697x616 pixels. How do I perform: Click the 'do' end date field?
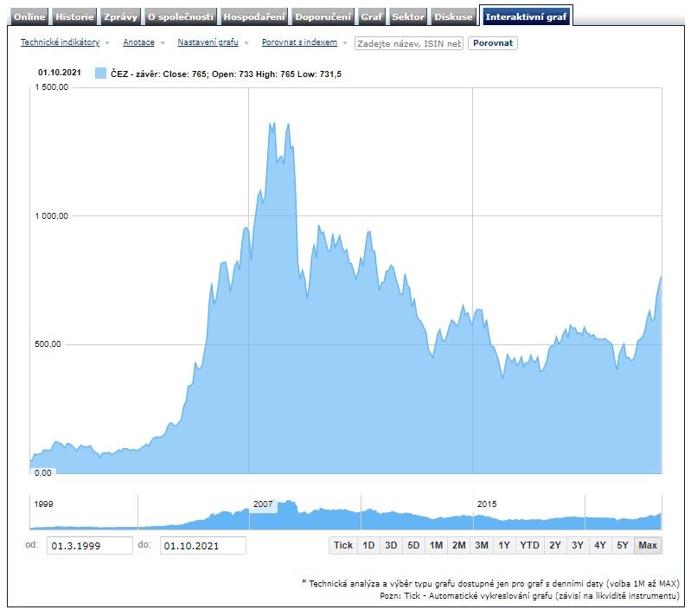pos(202,545)
